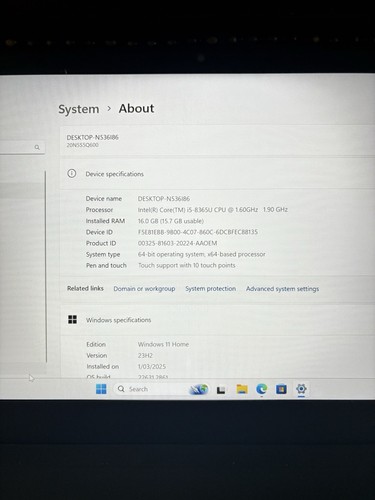The width and height of the screenshot is (375, 500).
Task: Select the About breadcrumb heading
Action: 136,108
